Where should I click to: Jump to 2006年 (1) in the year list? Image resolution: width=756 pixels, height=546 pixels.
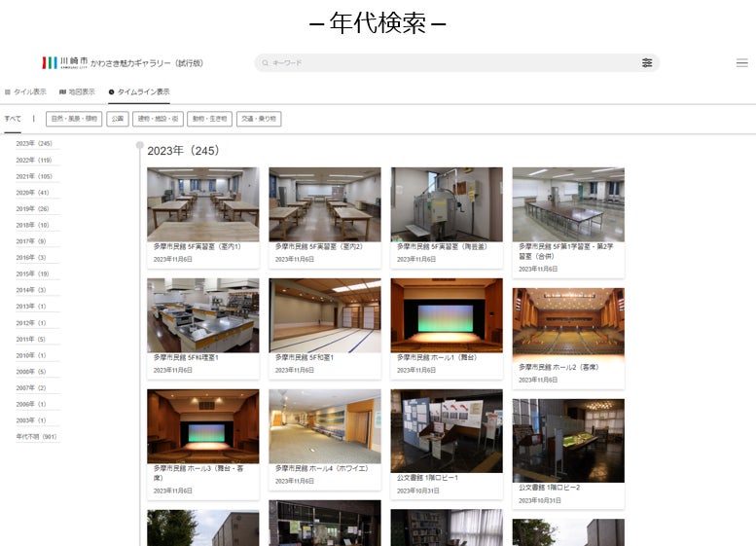pos(31,404)
